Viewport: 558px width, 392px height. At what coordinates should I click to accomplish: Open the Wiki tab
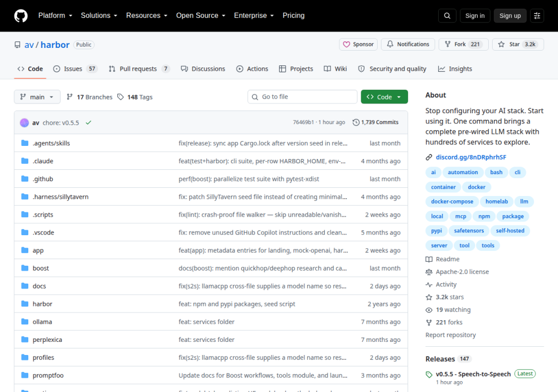(335, 69)
